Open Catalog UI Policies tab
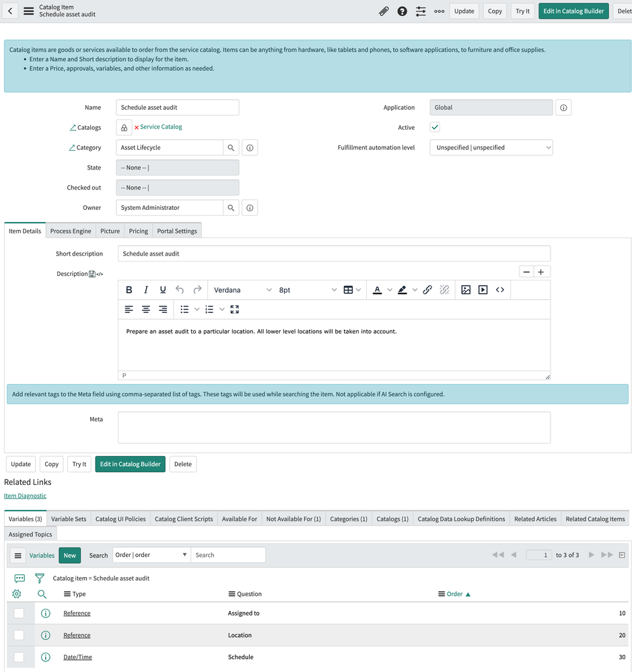 (120, 519)
